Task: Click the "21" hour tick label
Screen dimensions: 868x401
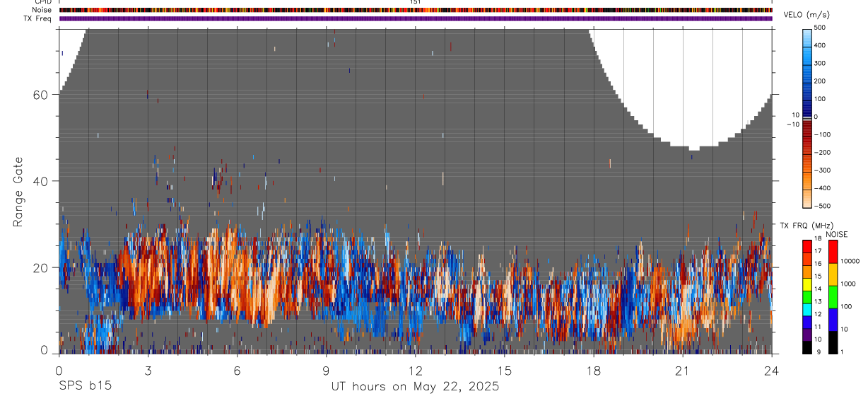Action: 683,371
